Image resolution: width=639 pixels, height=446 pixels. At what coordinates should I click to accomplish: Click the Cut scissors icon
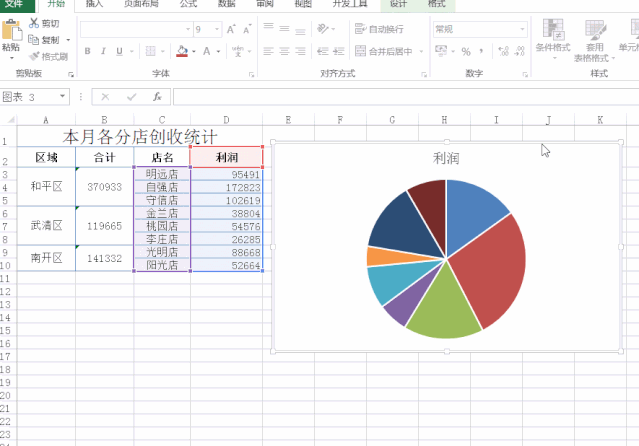pos(34,23)
